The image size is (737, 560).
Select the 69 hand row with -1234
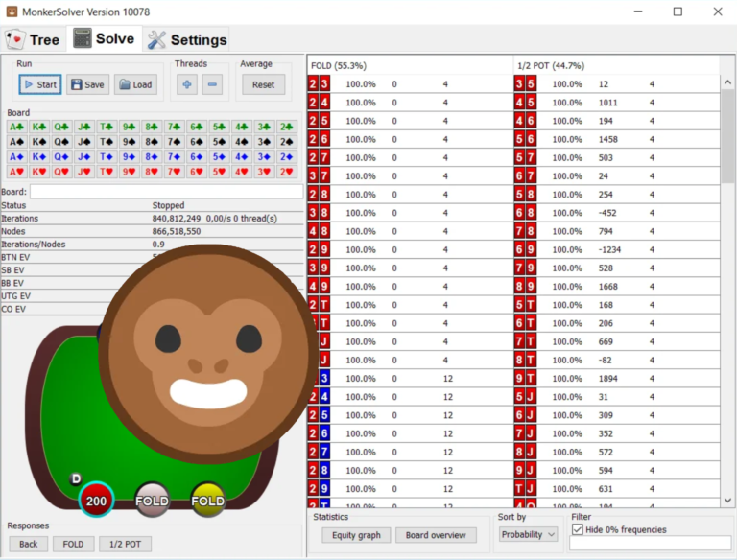(616, 250)
